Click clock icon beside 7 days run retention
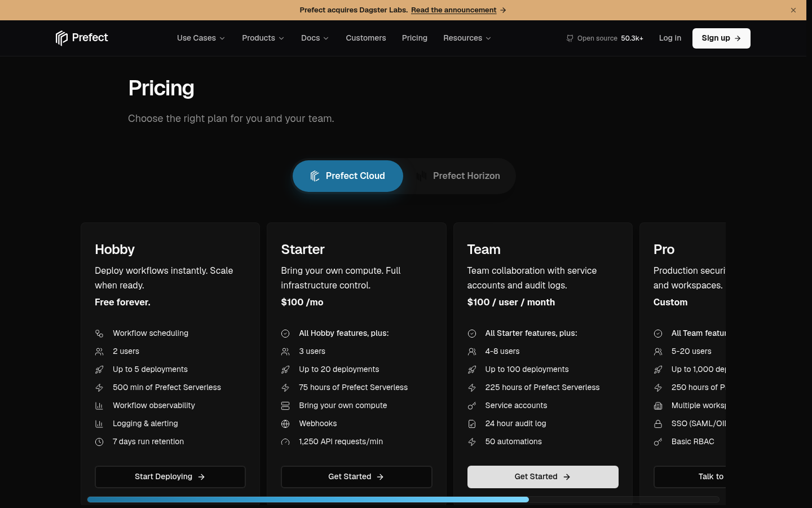Screen dimensions: 812x508 point(99,442)
